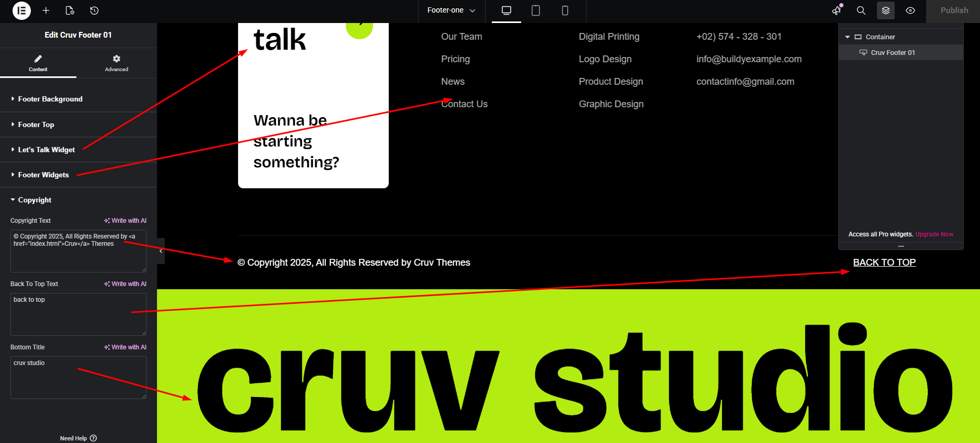This screenshot has width=980, height=443.
Task: Toggle preview mode eye icon
Action: pyautogui.click(x=910, y=10)
